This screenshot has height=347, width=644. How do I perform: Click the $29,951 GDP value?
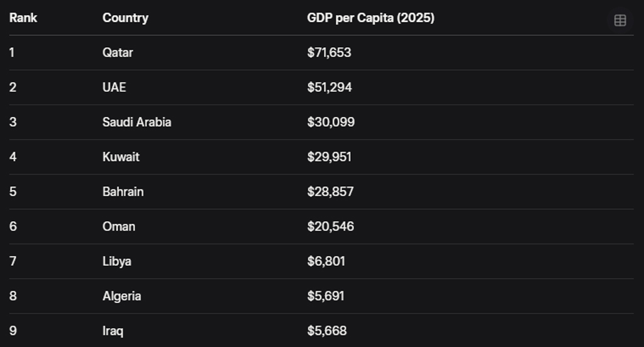pyautogui.click(x=329, y=157)
